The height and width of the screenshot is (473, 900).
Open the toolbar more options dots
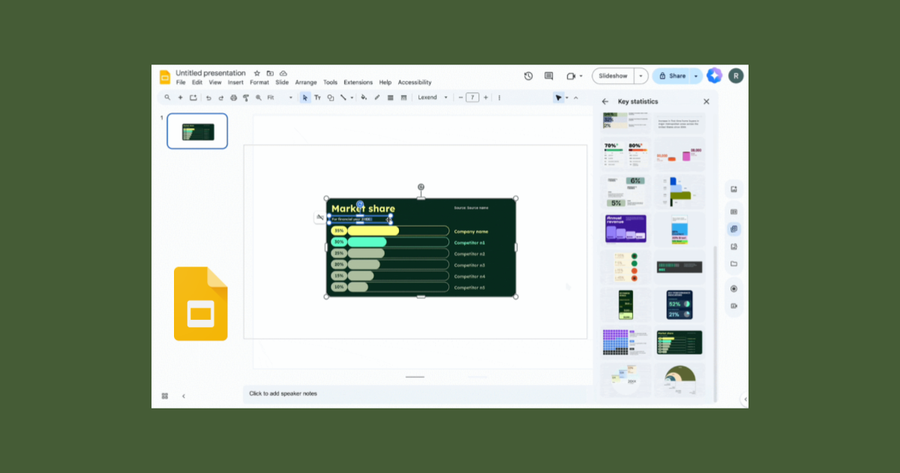click(x=499, y=98)
